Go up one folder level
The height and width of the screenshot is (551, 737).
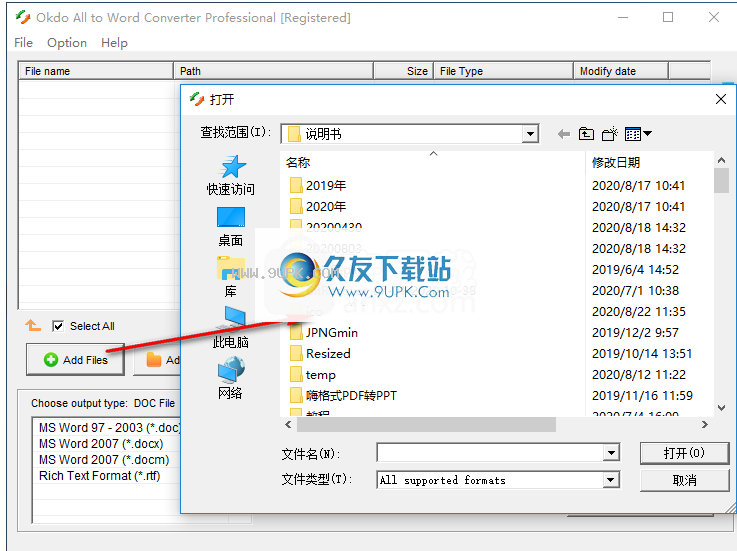586,134
